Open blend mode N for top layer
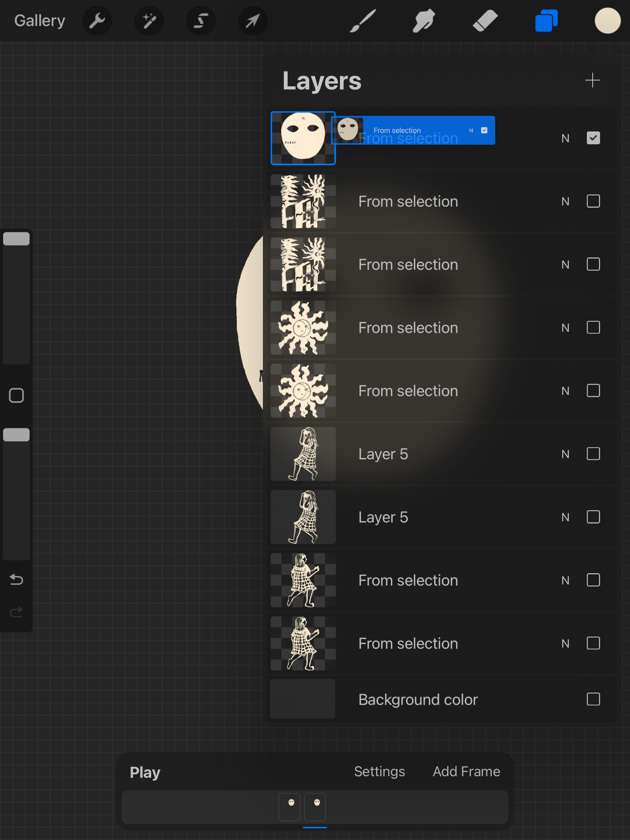 [565, 138]
